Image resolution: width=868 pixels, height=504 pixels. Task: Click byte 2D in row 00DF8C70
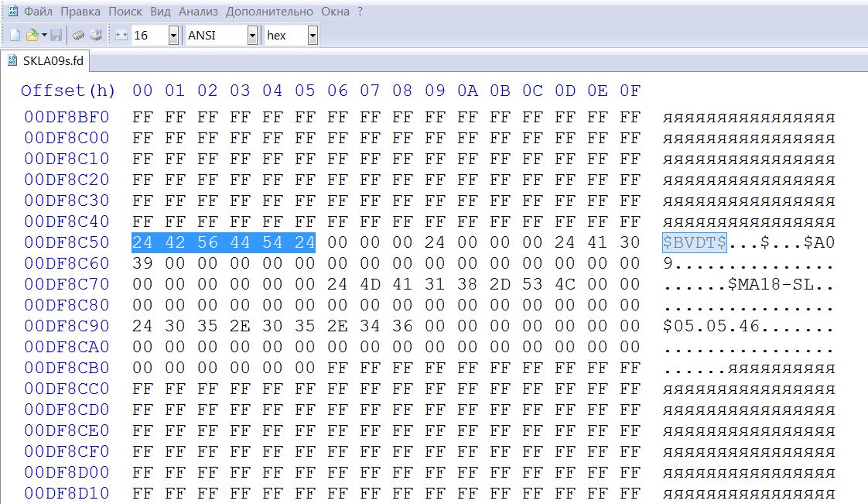click(x=501, y=284)
